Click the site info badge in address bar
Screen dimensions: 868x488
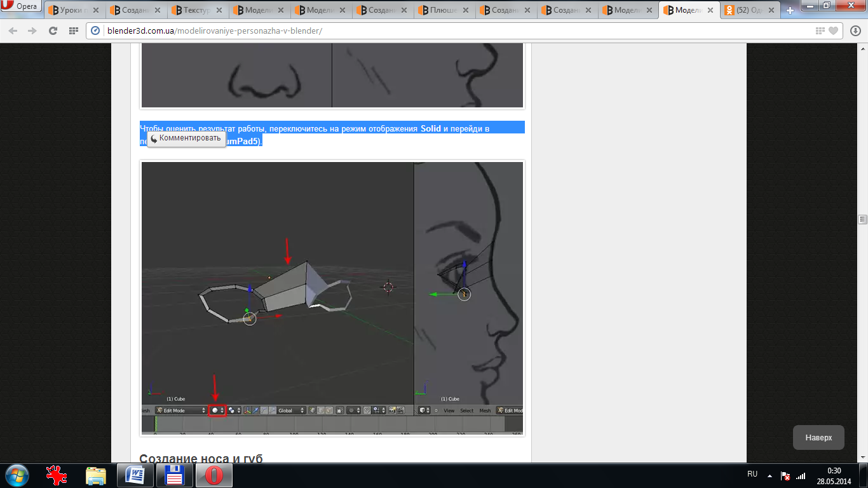(x=95, y=30)
